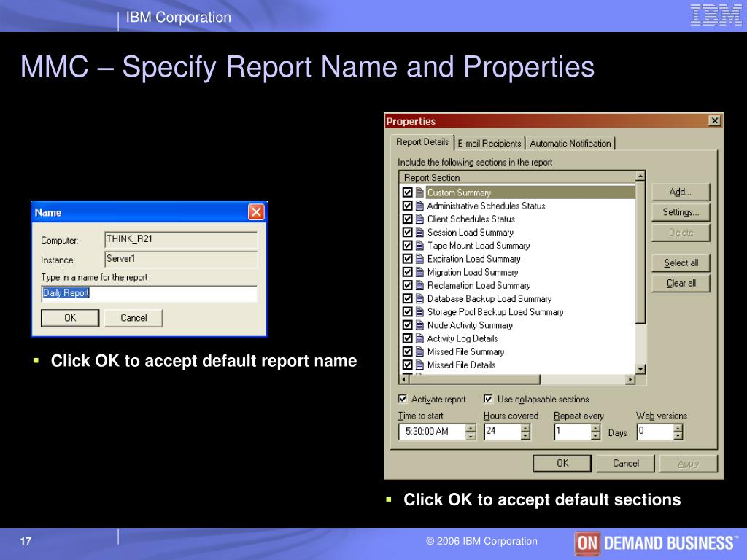Click the document icon beside Missed File Details

point(419,365)
